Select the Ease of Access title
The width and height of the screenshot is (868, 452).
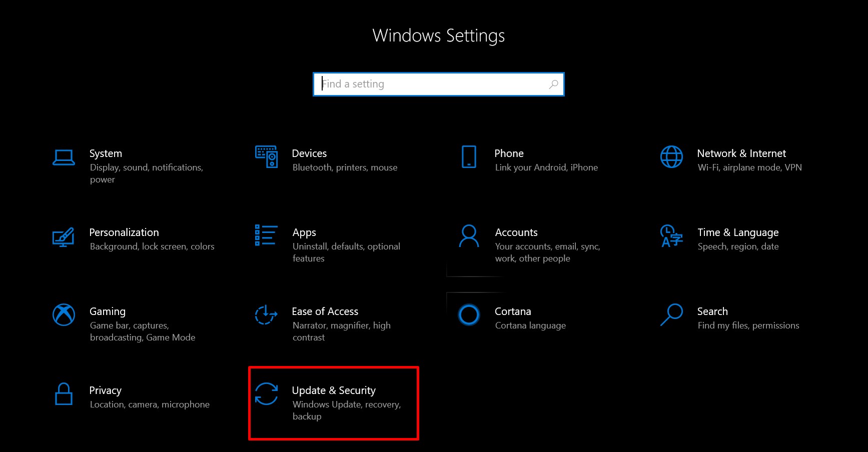[325, 311]
